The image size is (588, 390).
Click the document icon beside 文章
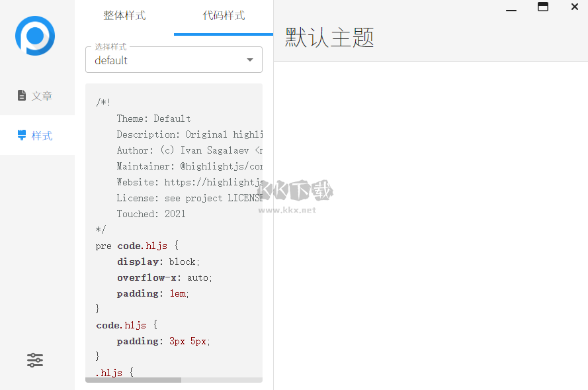click(21, 95)
